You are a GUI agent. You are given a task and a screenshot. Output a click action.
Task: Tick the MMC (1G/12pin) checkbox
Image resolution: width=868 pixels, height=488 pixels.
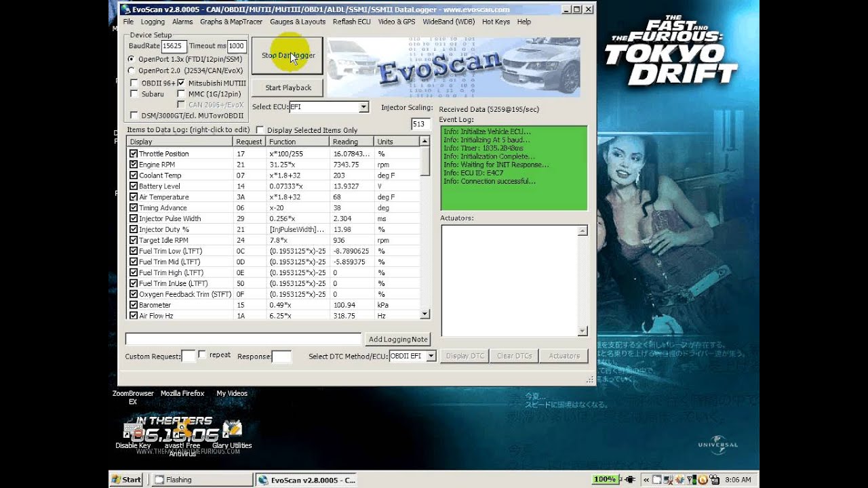181,94
